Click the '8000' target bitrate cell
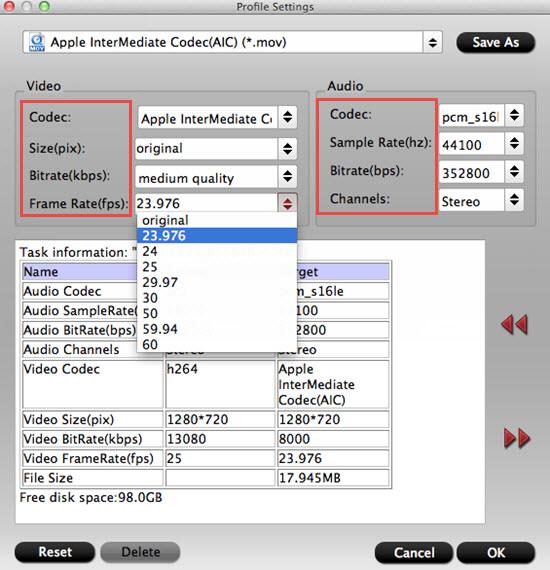550x570 pixels. [x=333, y=439]
